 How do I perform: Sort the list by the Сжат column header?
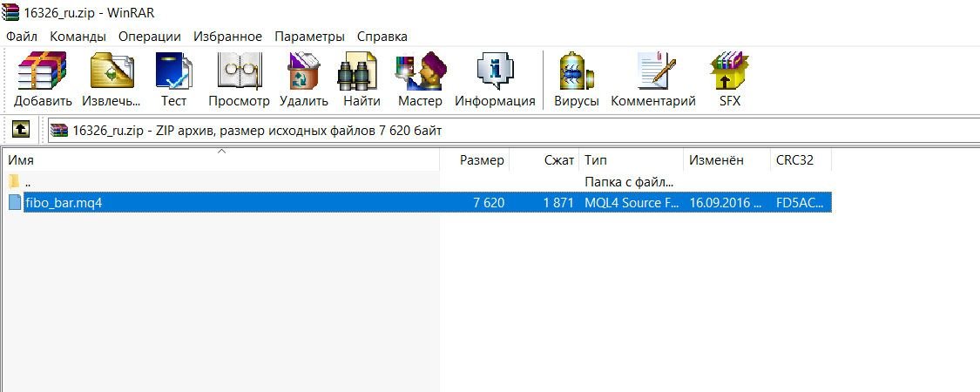(x=545, y=160)
